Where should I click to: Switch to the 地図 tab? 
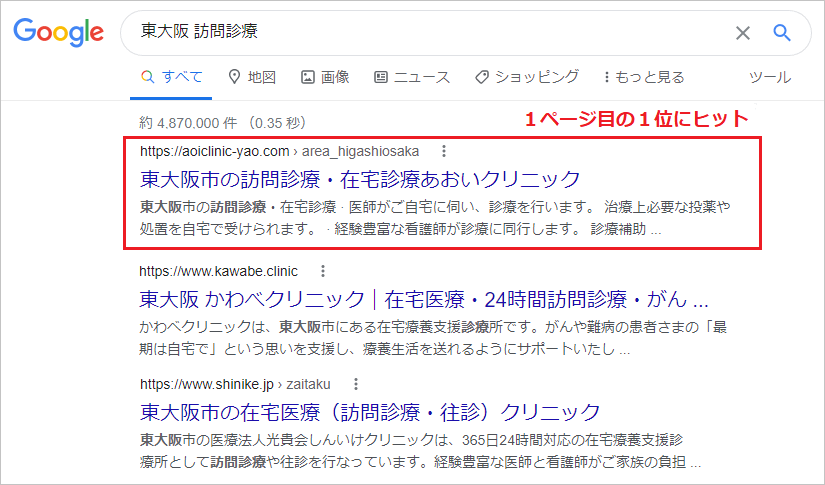tap(252, 77)
